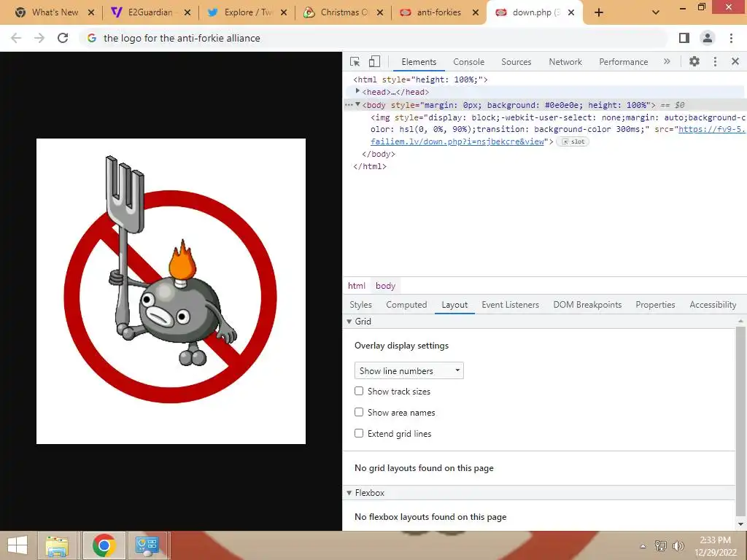The width and height of the screenshot is (747, 560).
Task: Open the Chrome profile avatar
Action: 708,38
